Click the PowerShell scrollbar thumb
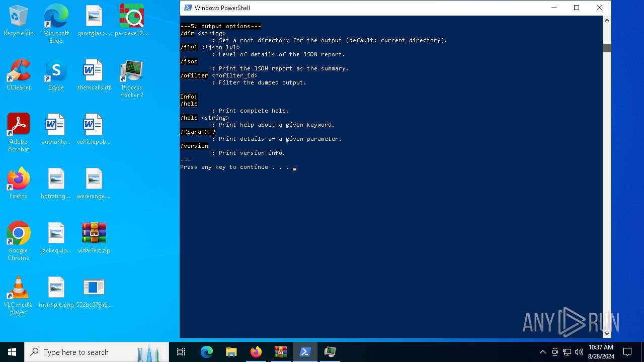 click(607, 48)
